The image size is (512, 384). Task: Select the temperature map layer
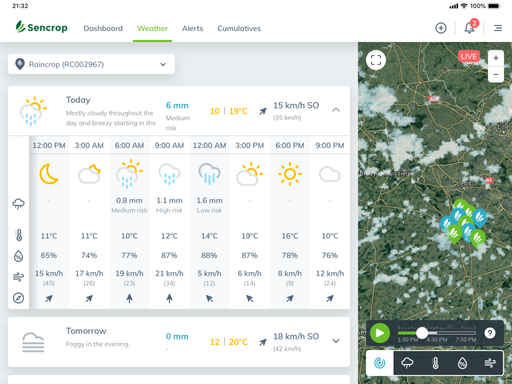tap(435, 363)
